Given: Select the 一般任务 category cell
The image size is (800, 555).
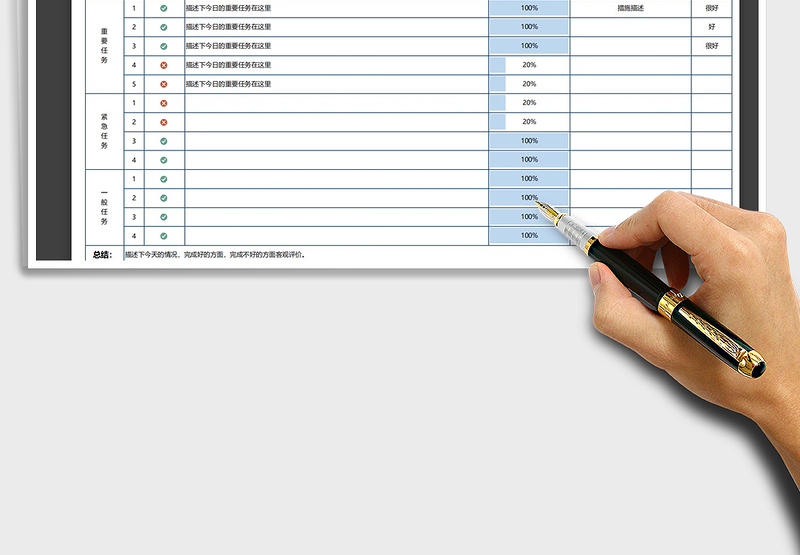Looking at the screenshot, I should point(104,207).
